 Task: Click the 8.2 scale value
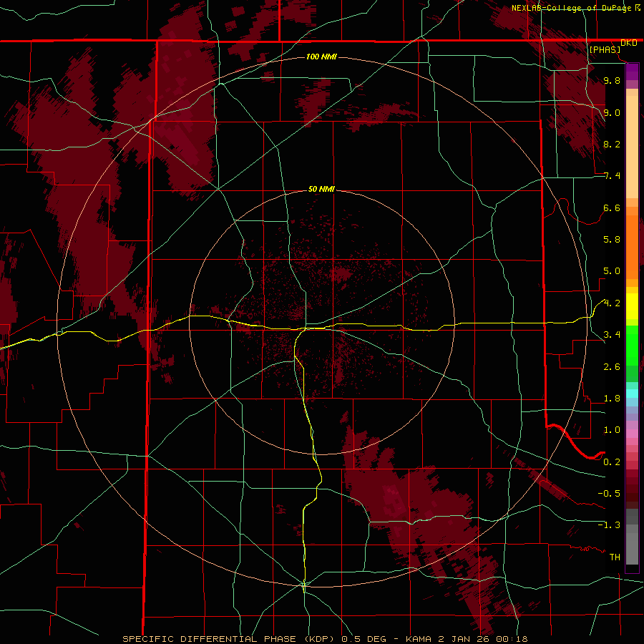(612, 144)
